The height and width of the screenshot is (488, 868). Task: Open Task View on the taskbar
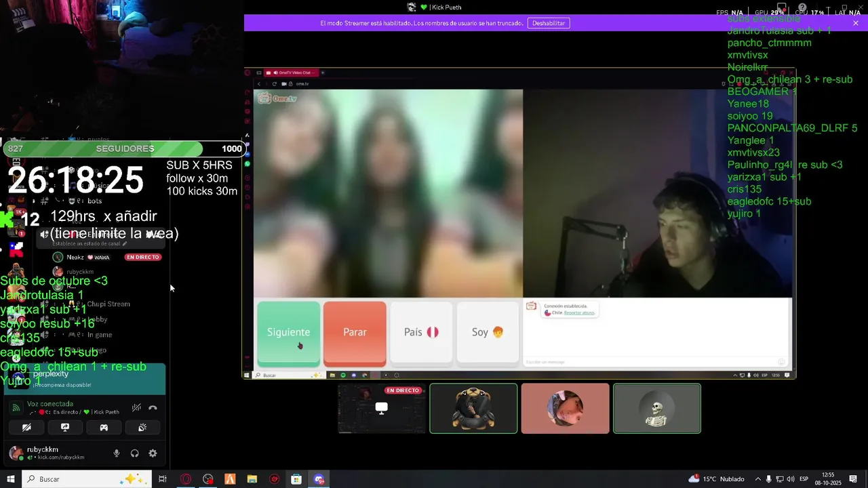pyautogui.click(x=163, y=479)
